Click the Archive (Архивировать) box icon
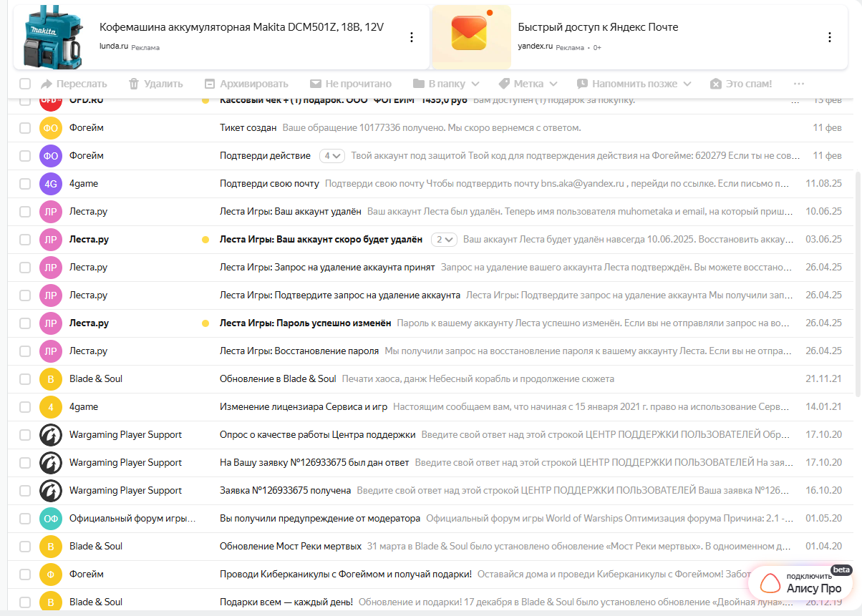This screenshot has width=862, height=616. [x=210, y=84]
